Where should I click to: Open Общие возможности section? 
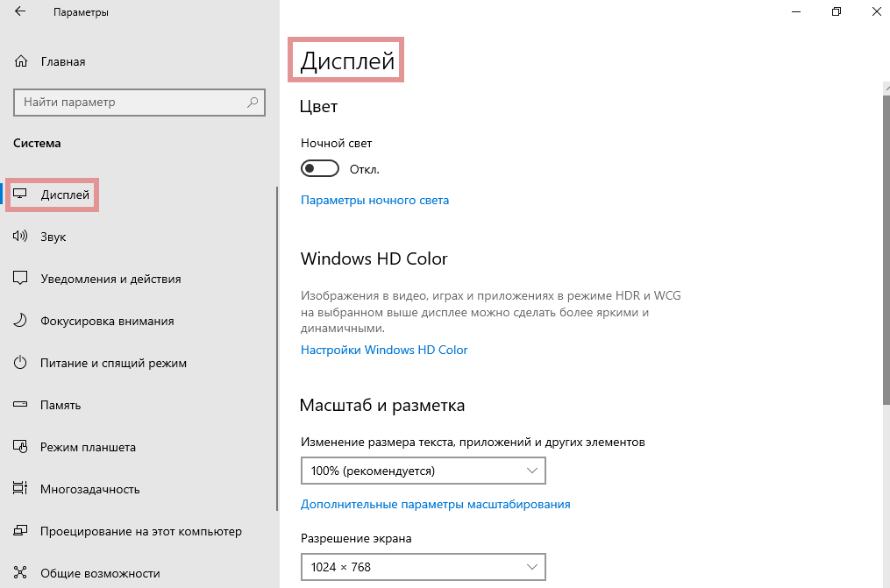click(102, 573)
